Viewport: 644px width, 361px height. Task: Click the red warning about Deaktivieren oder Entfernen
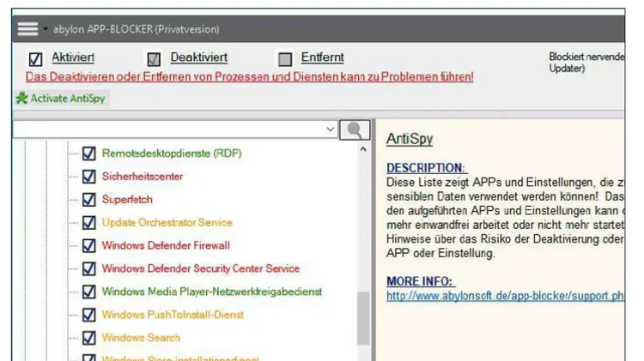250,76
